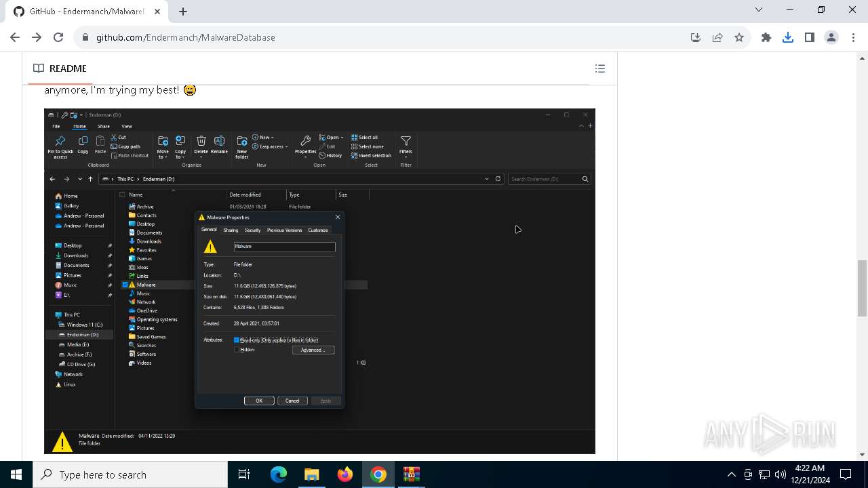Open the Windows Start menu
The height and width of the screenshot is (488, 868).
[16, 474]
